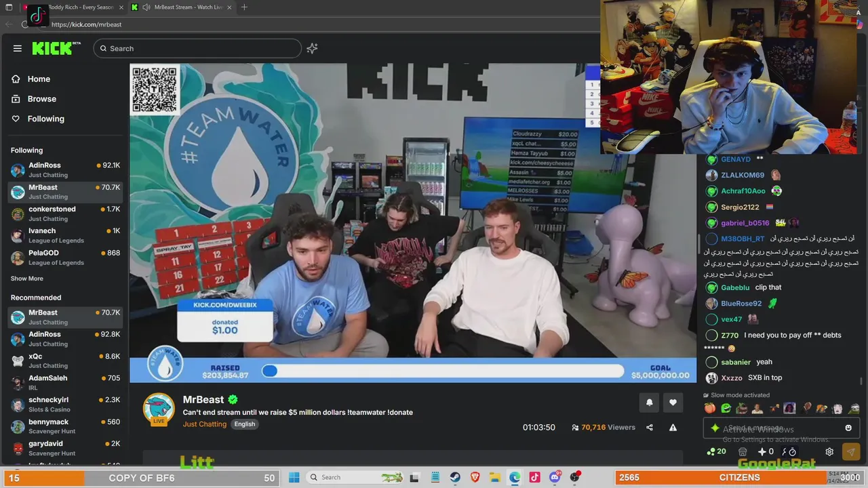The height and width of the screenshot is (488, 868).
Task: Follow MrBeast using the heart icon
Action: 673,402
